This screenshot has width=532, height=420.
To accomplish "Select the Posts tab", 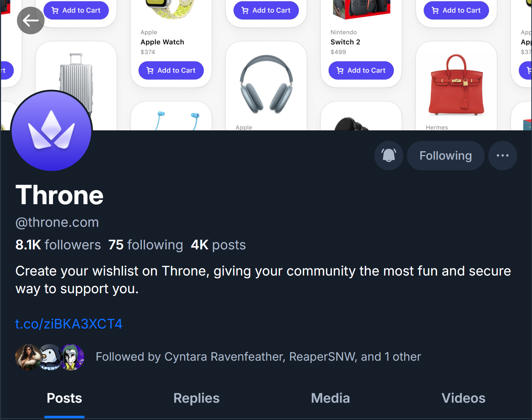I will pyautogui.click(x=64, y=398).
